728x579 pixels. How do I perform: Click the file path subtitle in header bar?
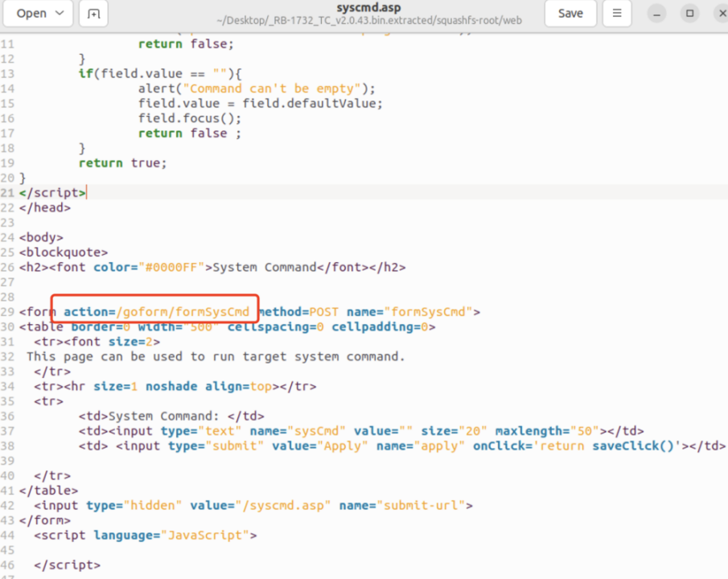click(x=369, y=20)
